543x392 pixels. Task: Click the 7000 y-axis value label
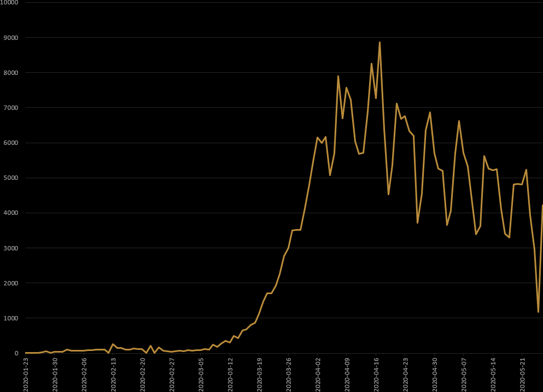[x=11, y=108]
